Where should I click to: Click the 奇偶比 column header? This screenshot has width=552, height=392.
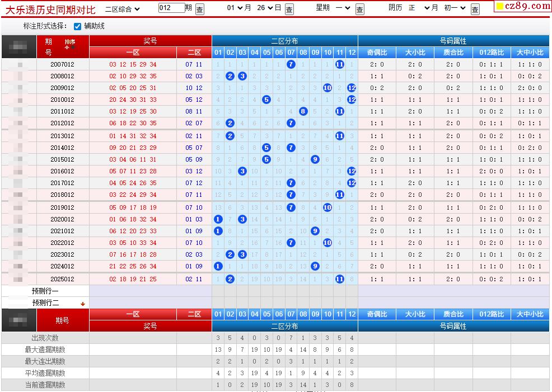pyautogui.click(x=377, y=53)
